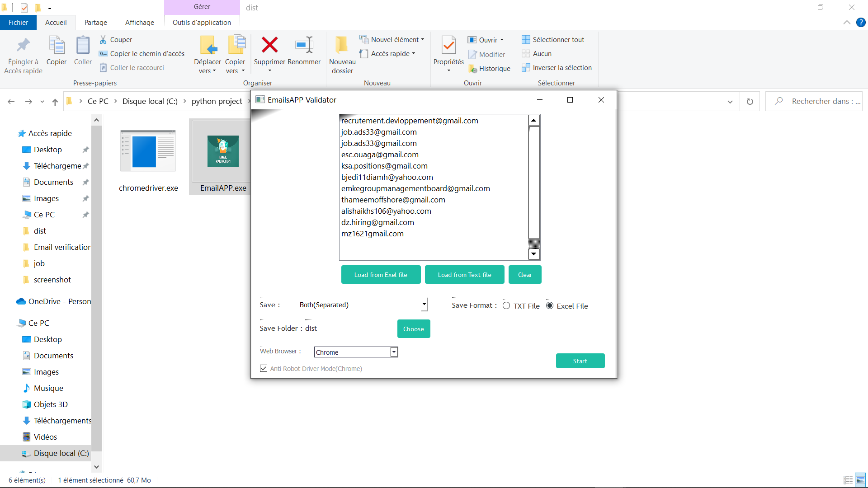Click the Supprimer red X icon
The height and width of the screenshot is (488, 868).
tap(269, 45)
